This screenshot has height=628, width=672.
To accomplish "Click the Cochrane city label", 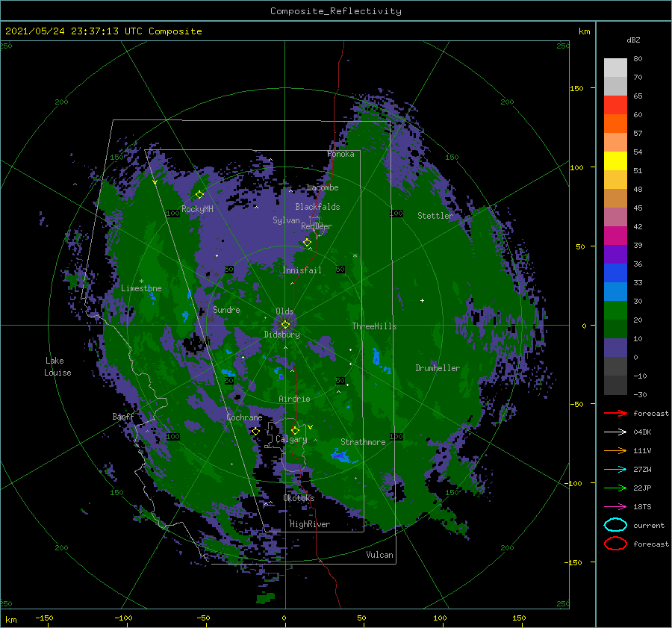I will 244,417.
